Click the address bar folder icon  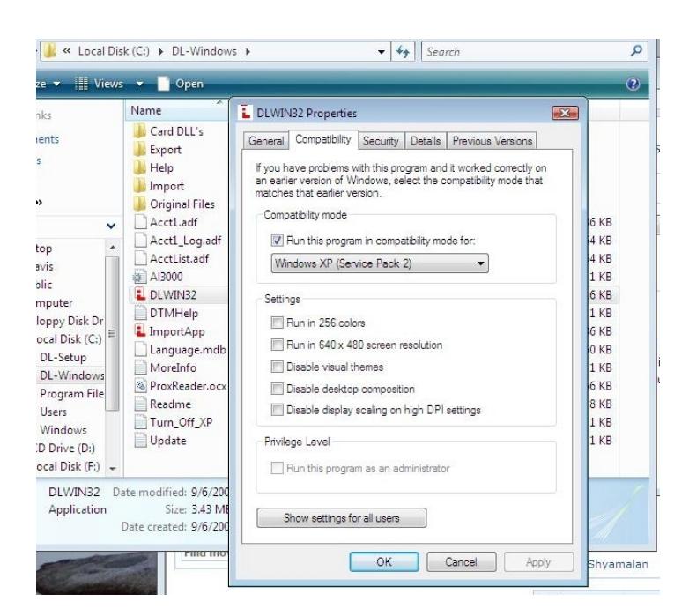(x=50, y=51)
